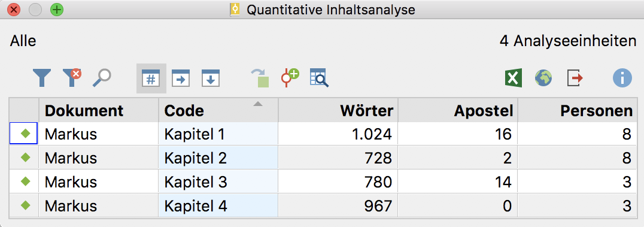Viewport: 644px width, 227px height.
Task: Select the green diamond of Kapitel 1 row
Action: coord(26,133)
